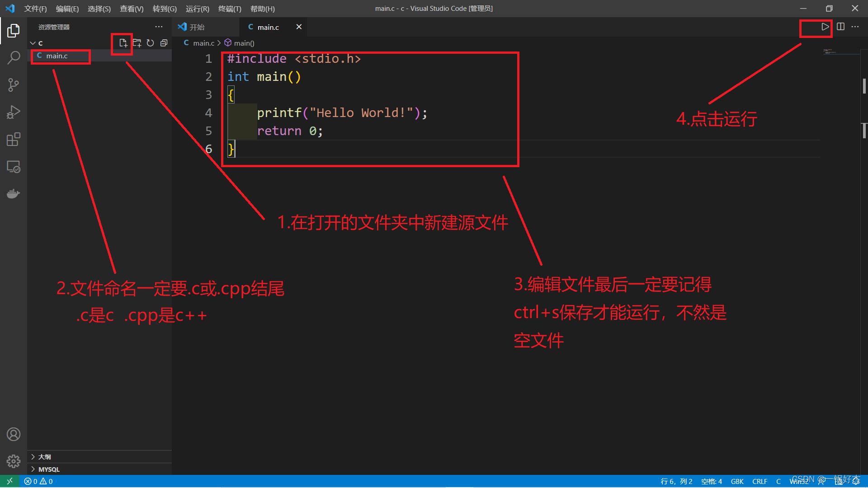Open the Run and Debug view
Screen dimensions: 868x488
(x=14, y=112)
